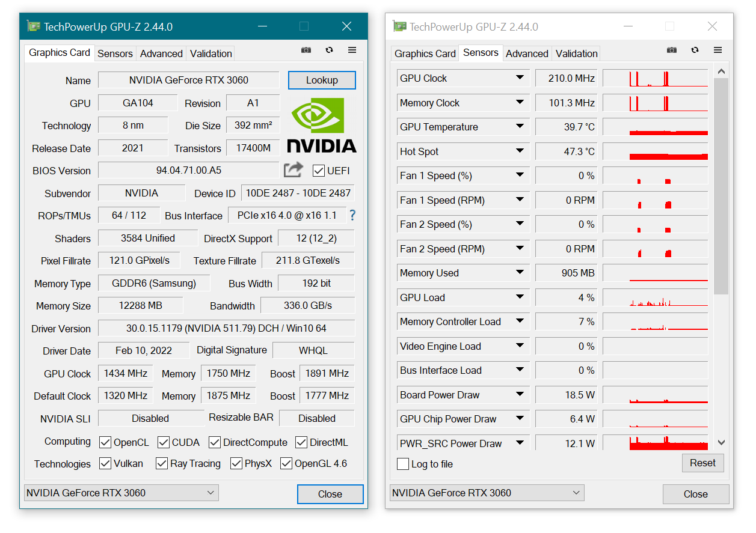Toggle the Vulkan checkbox
The image size is (756, 533).
(x=105, y=463)
